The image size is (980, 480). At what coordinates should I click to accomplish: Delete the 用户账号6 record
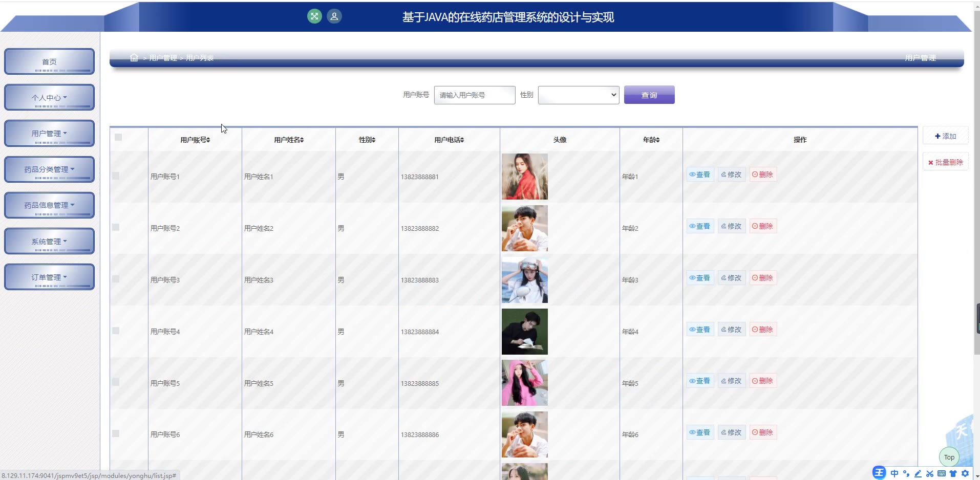[x=763, y=432]
